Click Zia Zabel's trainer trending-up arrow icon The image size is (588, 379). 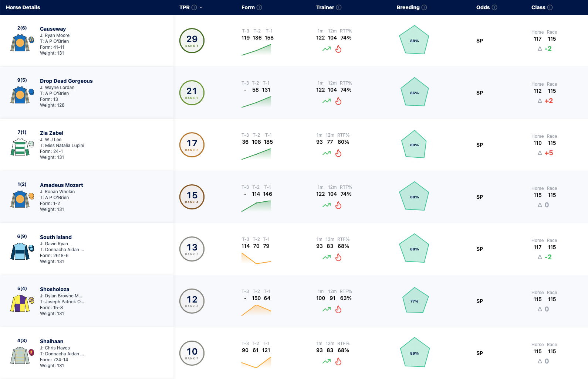coord(327,153)
